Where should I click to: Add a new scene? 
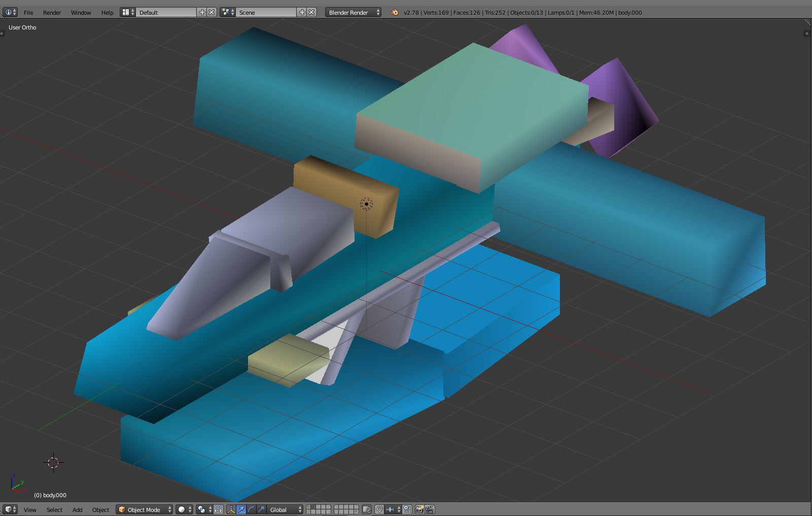click(x=302, y=12)
